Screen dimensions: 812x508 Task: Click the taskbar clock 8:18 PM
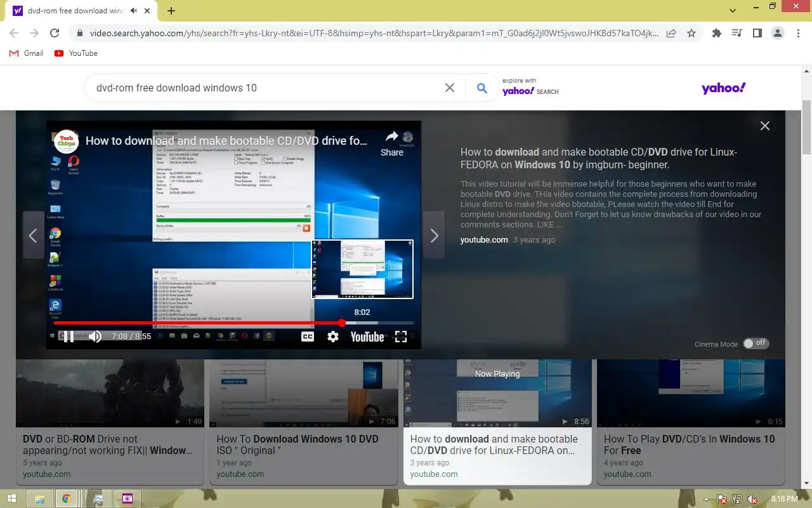(785, 499)
